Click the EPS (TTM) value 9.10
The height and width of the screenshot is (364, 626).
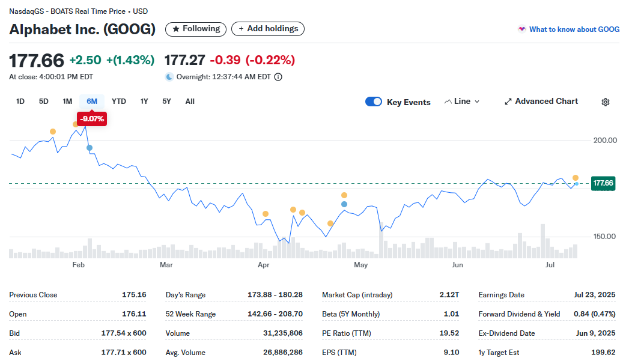click(x=451, y=352)
